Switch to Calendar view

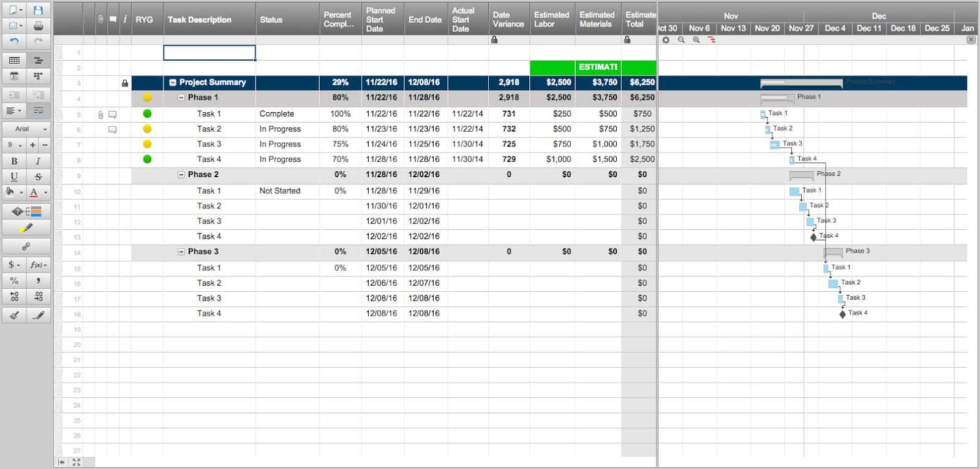coord(14,76)
